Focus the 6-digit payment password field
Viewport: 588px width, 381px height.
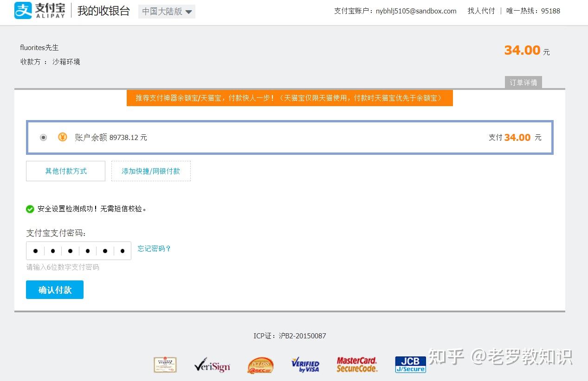[x=78, y=251]
